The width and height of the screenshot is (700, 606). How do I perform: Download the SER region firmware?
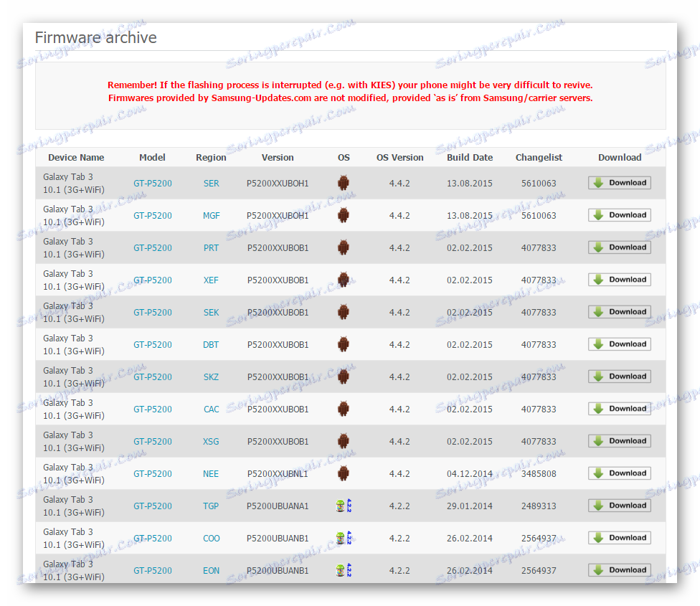[x=619, y=182]
